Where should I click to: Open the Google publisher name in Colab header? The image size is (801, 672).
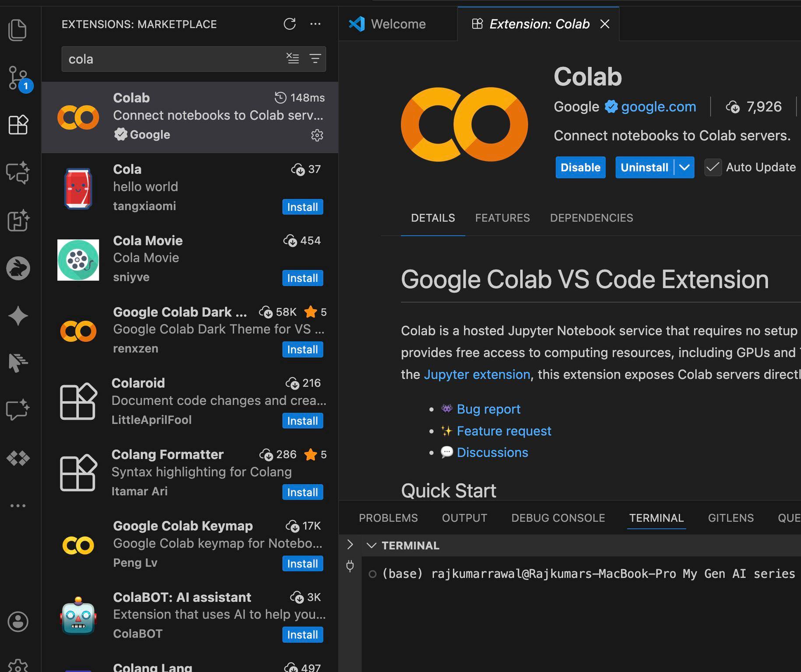[576, 107]
